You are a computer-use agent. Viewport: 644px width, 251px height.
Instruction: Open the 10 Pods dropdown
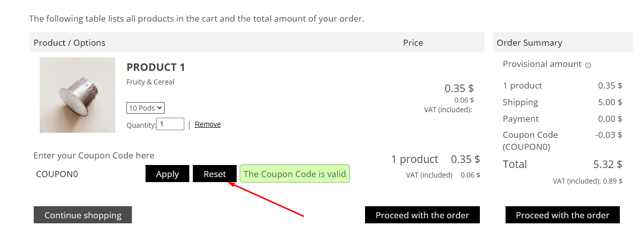tap(146, 108)
